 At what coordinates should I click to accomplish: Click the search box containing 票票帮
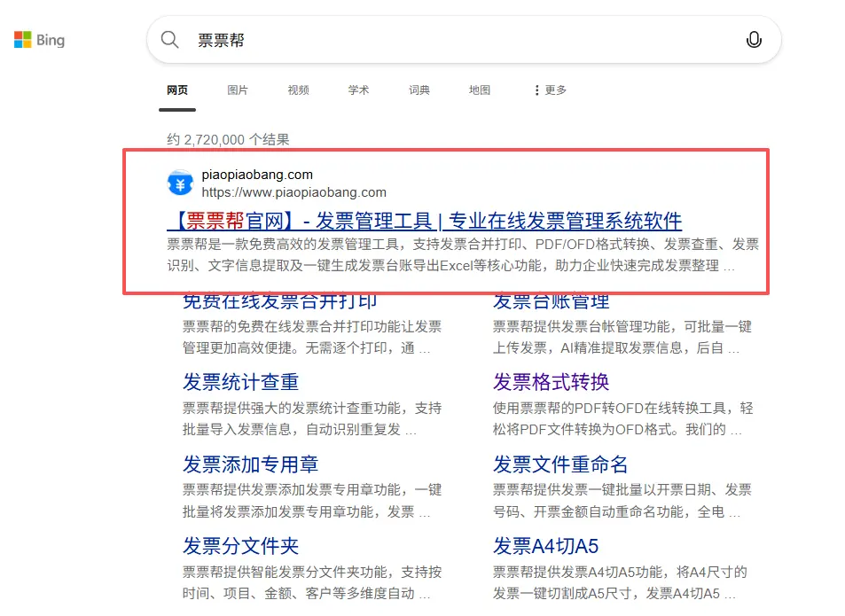tap(443, 40)
